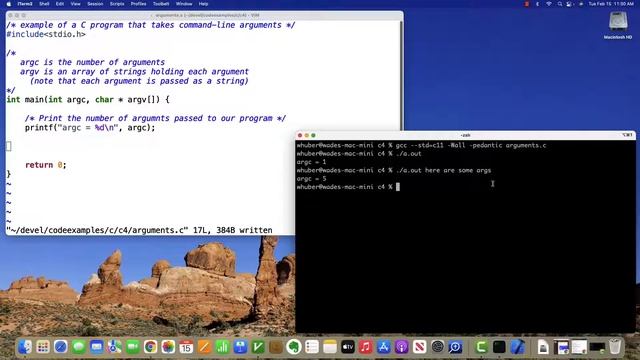640x360 pixels.
Task: Open System Preferences from the dock
Action: (x=437, y=347)
